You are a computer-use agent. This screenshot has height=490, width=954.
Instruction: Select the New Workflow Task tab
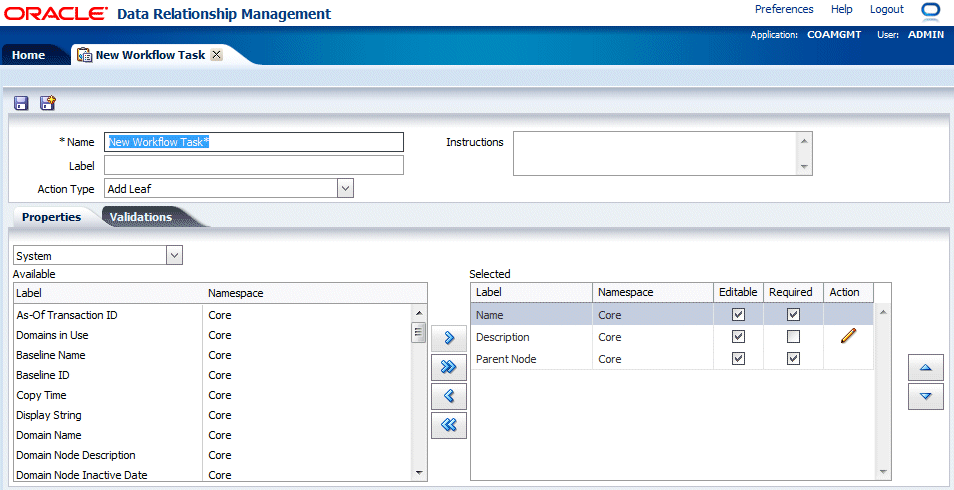click(150, 55)
